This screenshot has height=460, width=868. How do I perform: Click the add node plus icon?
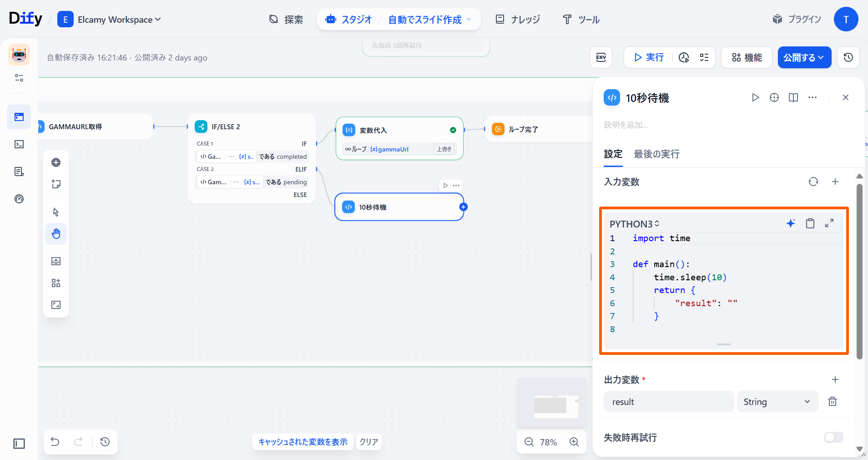pos(56,162)
